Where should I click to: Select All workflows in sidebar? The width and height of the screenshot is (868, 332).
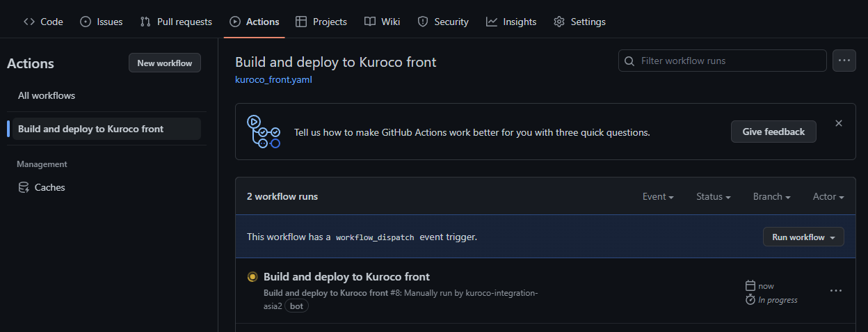pos(47,95)
